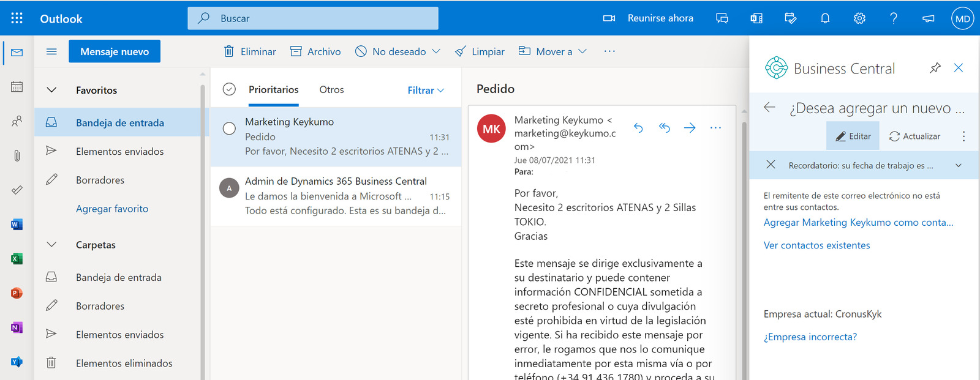Launch Yammer from the sidebar

pos(17,362)
